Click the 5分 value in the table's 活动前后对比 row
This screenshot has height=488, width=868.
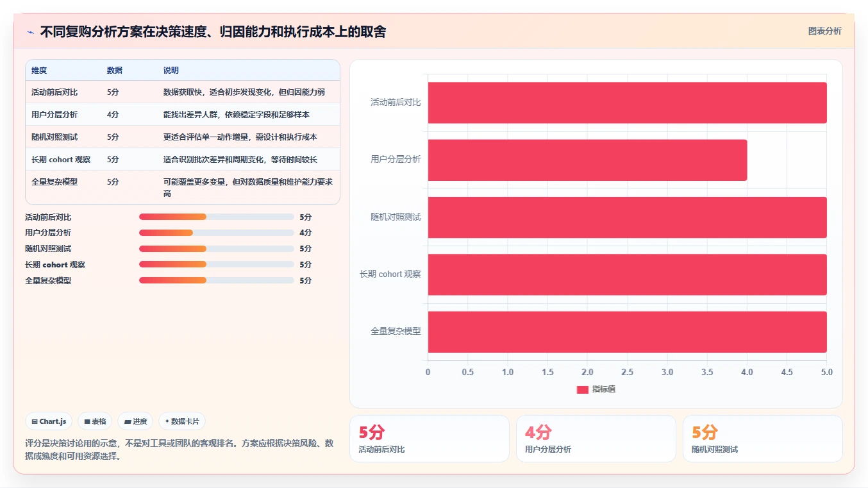[113, 92]
